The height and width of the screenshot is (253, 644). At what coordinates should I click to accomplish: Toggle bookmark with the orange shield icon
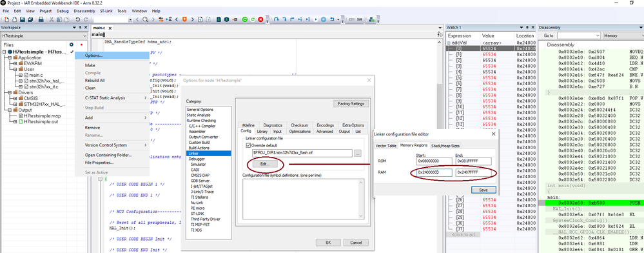[x=184, y=19]
